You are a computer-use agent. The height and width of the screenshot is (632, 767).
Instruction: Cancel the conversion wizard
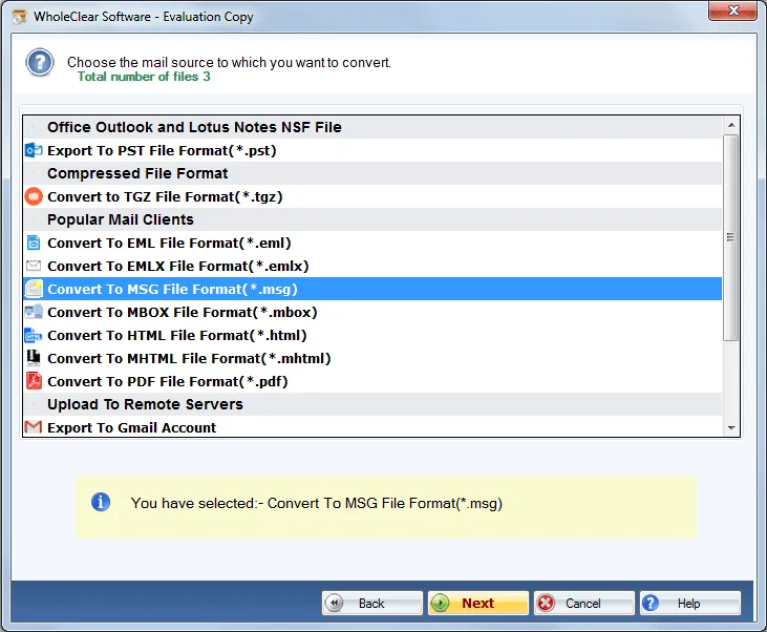click(x=584, y=603)
